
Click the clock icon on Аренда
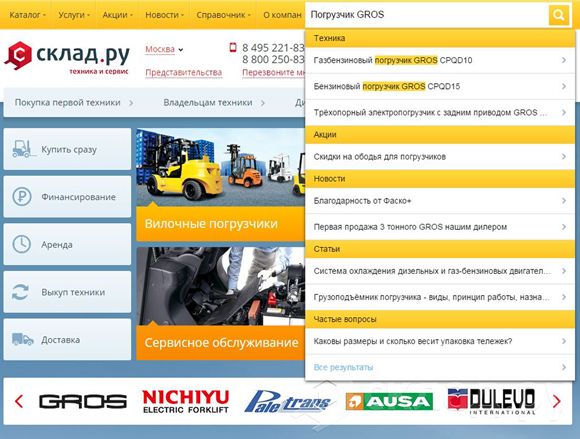[22, 244]
